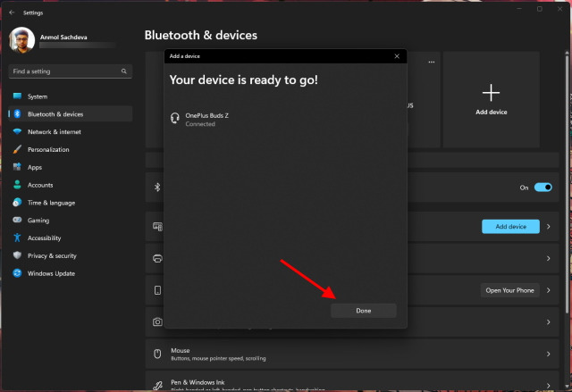Click the Time & language globe icon
This screenshot has width=572, height=392.
[17, 202]
